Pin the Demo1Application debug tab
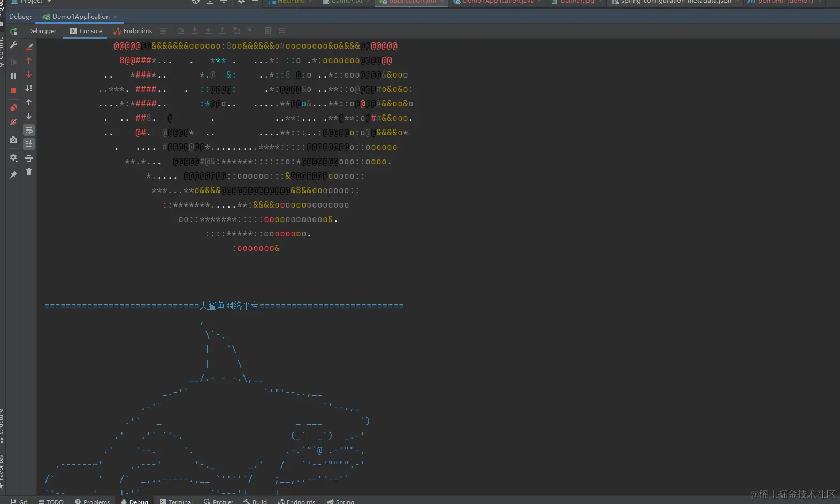The height and width of the screenshot is (504, 840). point(13,174)
